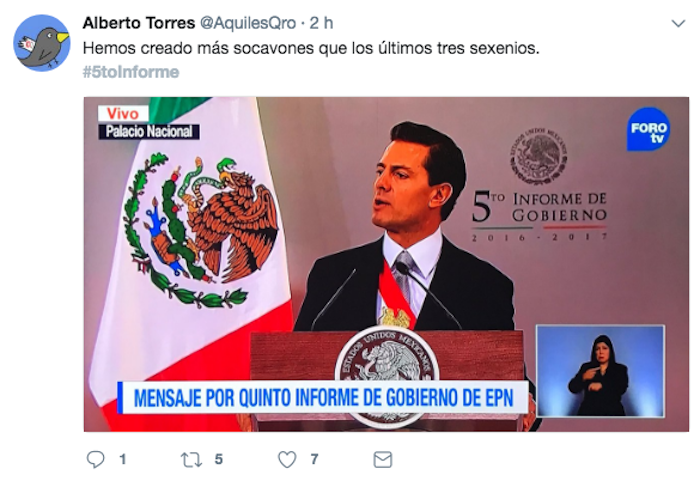
Task: Click the blue news headline banner
Action: (x=322, y=397)
